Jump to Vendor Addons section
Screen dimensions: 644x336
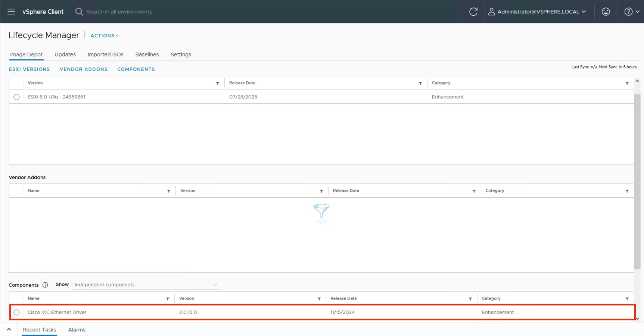tap(84, 69)
